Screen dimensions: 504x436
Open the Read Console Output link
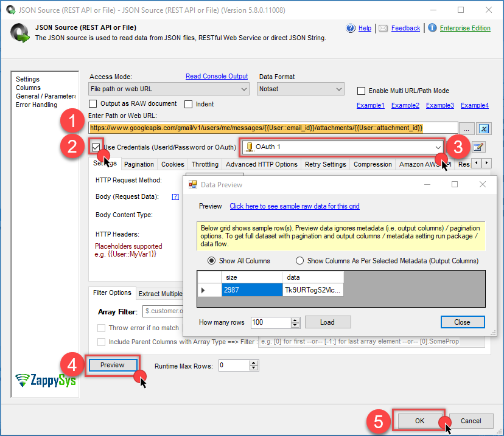click(217, 77)
